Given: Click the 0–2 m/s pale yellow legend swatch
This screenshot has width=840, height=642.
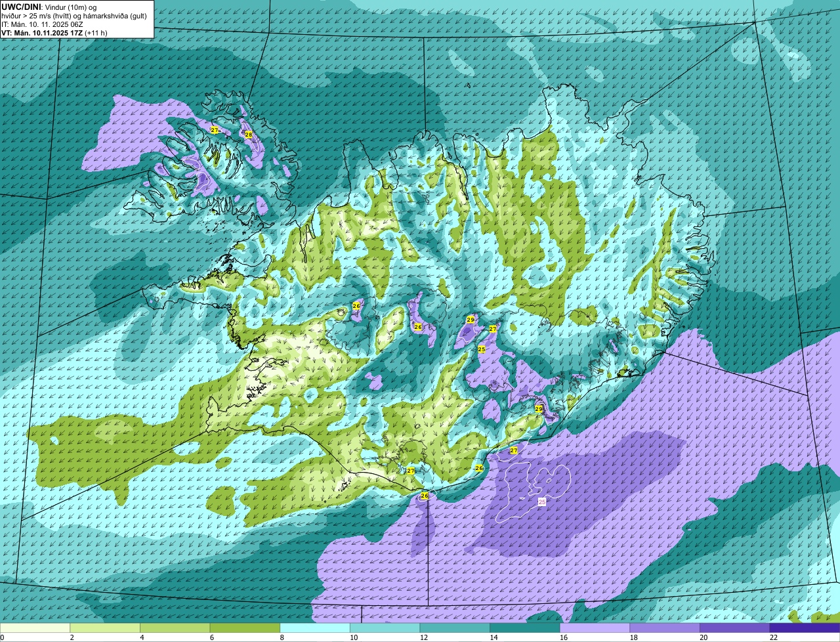Looking at the screenshot, I should point(35,628).
